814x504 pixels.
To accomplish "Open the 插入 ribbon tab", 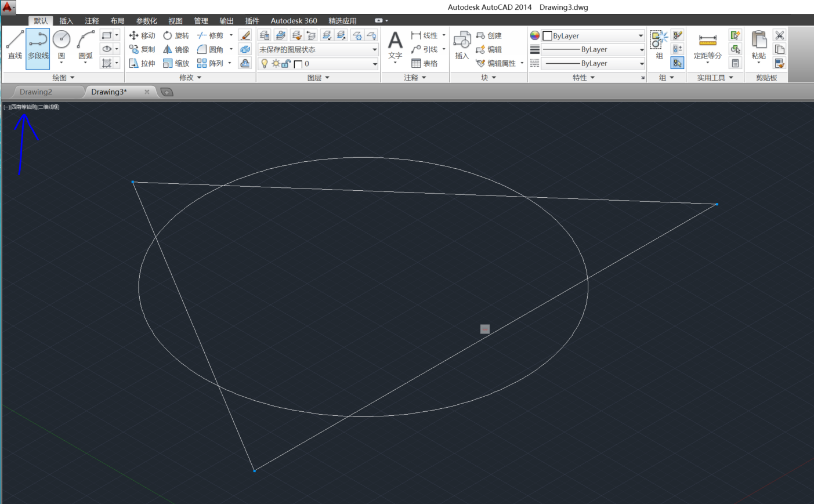I will [66, 21].
